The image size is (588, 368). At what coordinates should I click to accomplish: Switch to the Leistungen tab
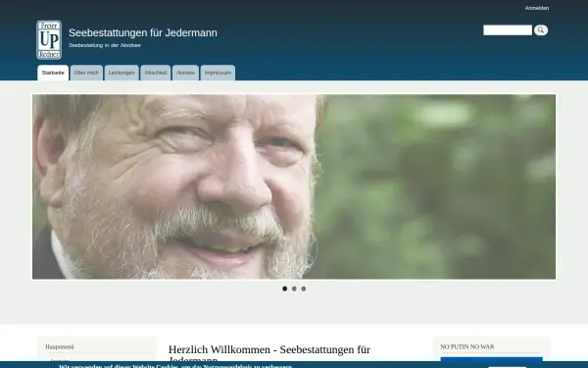click(122, 73)
